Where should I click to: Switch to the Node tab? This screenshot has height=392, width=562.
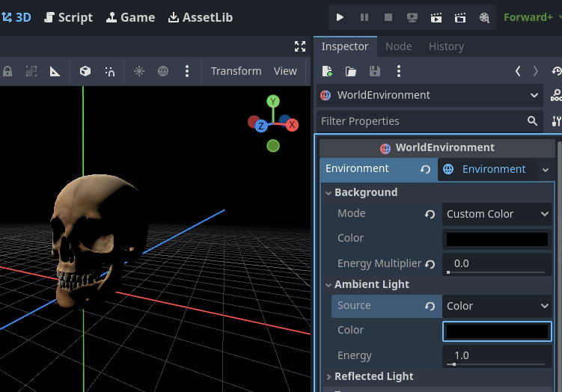coord(399,46)
